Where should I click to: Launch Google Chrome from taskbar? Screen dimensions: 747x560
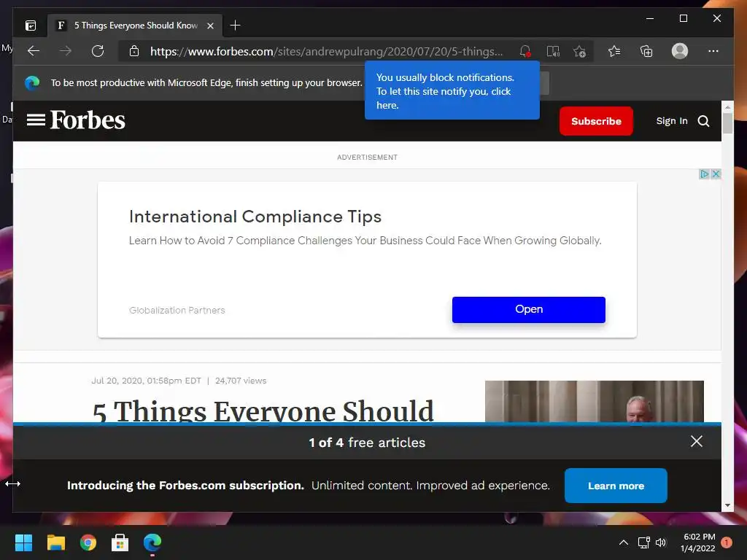[88, 542]
